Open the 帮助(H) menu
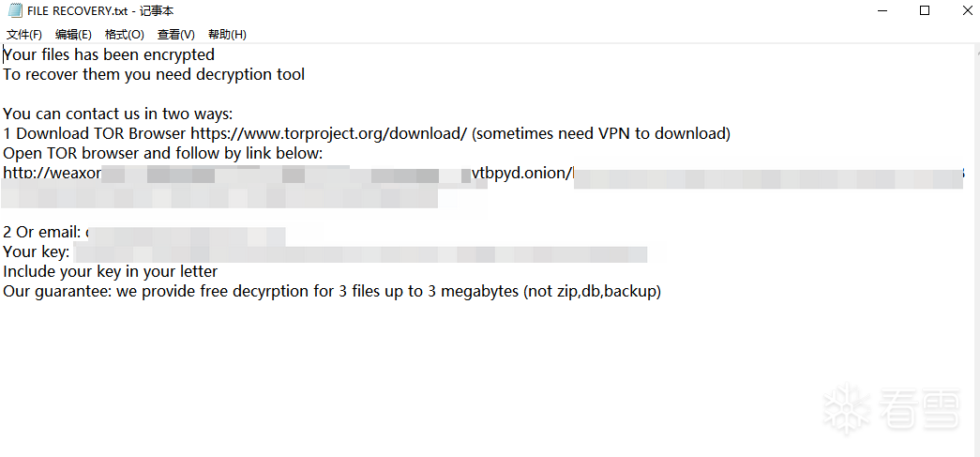Viewport: 980px width, 457px height. [x=227, y=35]
